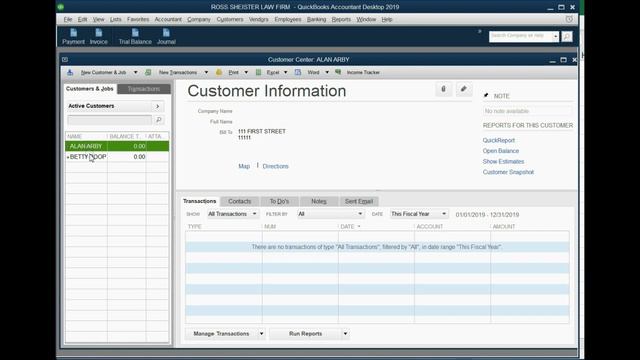Open the Banking menu
The image size is (640, 360).
coord(316,19)
